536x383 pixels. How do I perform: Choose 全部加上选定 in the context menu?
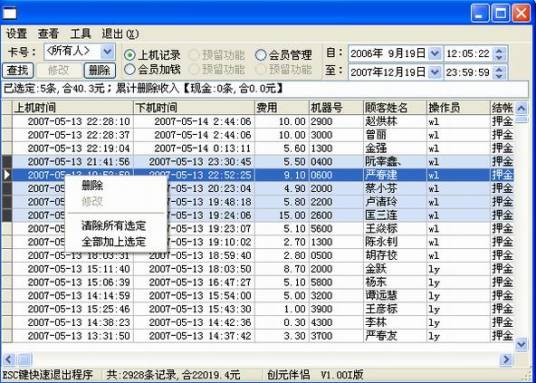tap(113, 242)
